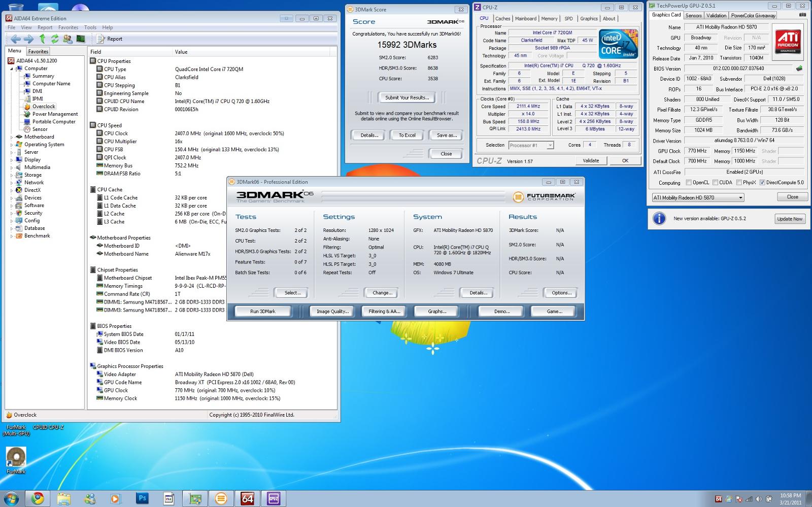Open GPU selection dropdown in GPU-Z
Image resolution: width=812 pixels, height=507 pixels.
698,197
